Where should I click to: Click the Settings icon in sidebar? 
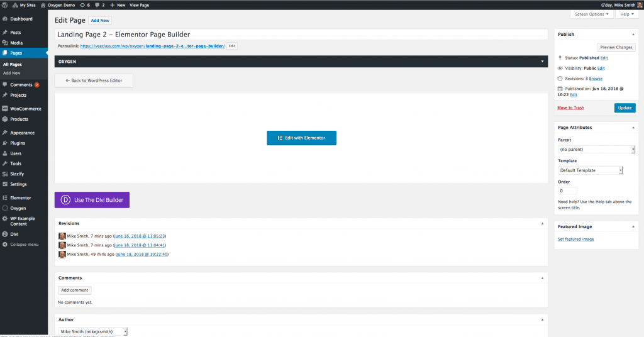[x=5, y=184]
